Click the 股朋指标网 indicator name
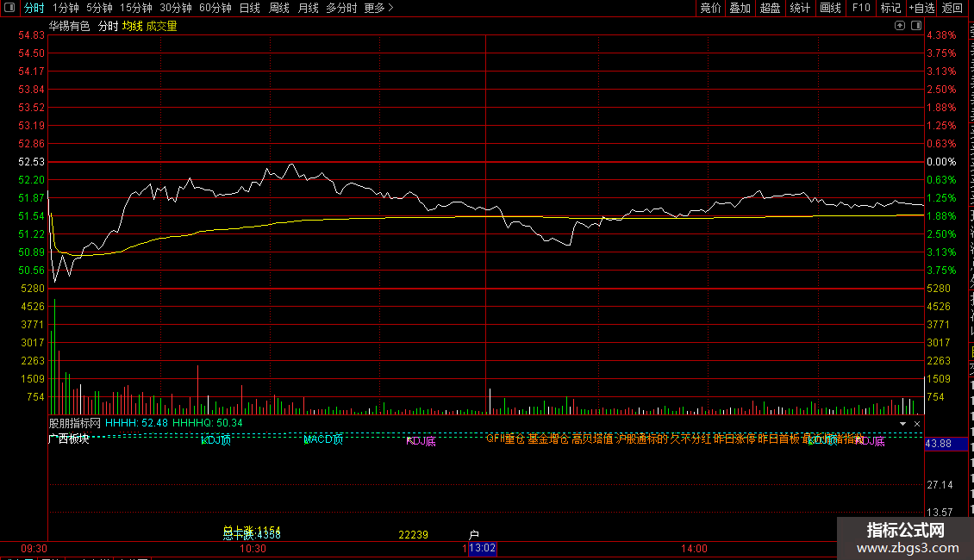This screenshot has width=974, height=560. point(74,423)
